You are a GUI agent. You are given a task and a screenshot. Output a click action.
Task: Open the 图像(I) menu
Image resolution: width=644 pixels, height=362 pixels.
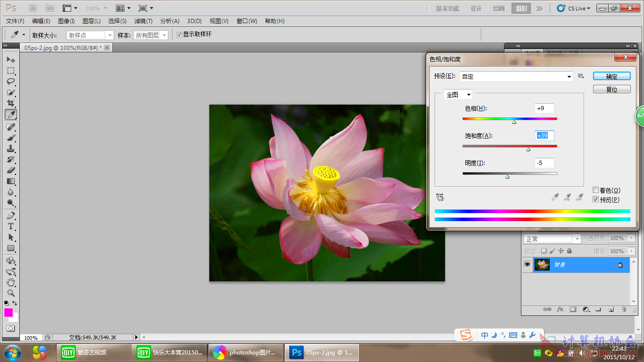(x=66, y=21)
